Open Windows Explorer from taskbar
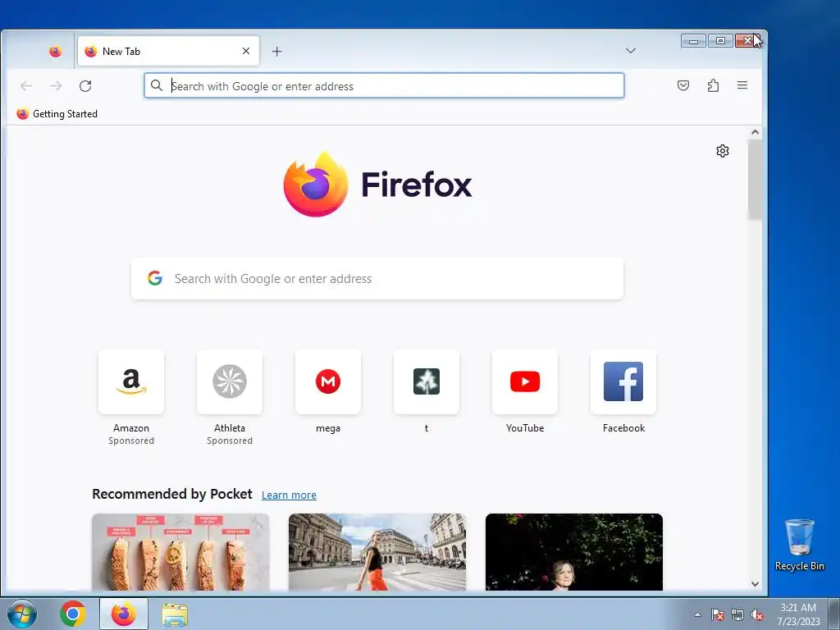The width and height of the screenshot is (840, 630). pos(175,614)
